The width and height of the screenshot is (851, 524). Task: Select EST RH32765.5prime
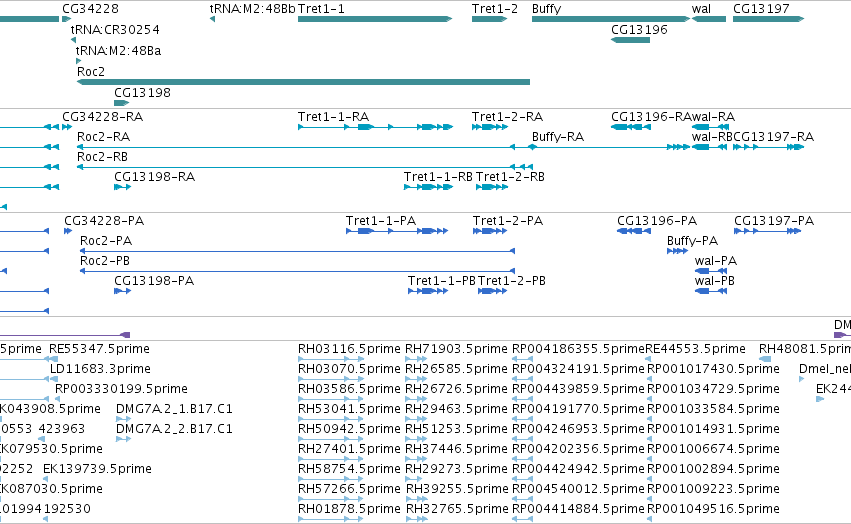pyautogui.click(x=457, y=509)
